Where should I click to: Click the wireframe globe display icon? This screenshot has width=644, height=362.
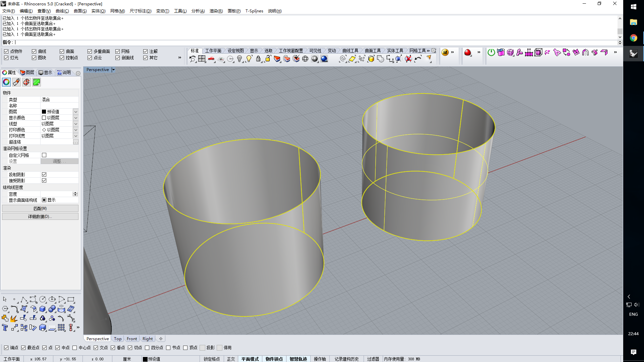click(x=305, y=59)
